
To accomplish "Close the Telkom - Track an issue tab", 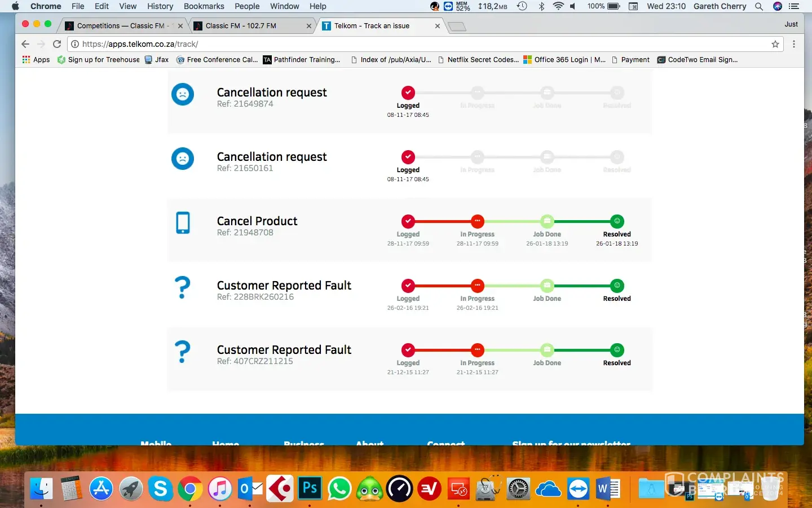I will 438,26.
